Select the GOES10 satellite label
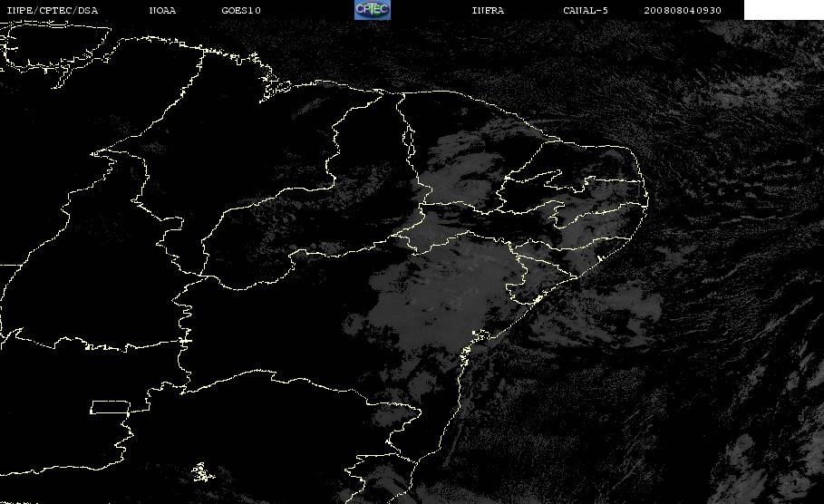824x504 pixels. click(241, 10)
